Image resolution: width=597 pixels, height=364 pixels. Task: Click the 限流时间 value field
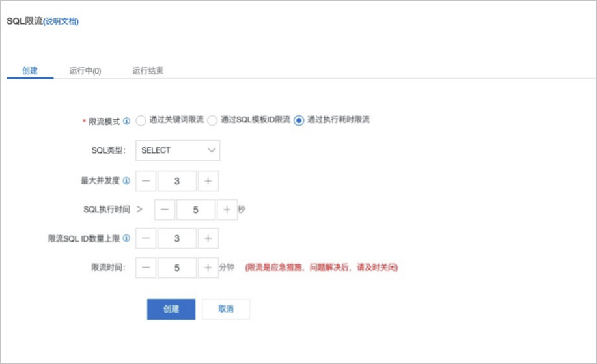pos(177,268)
